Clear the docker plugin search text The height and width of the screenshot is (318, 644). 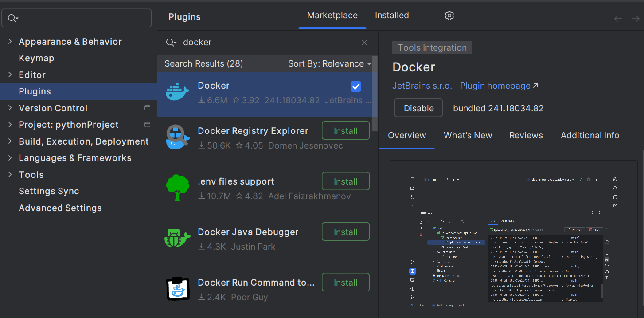364,43
